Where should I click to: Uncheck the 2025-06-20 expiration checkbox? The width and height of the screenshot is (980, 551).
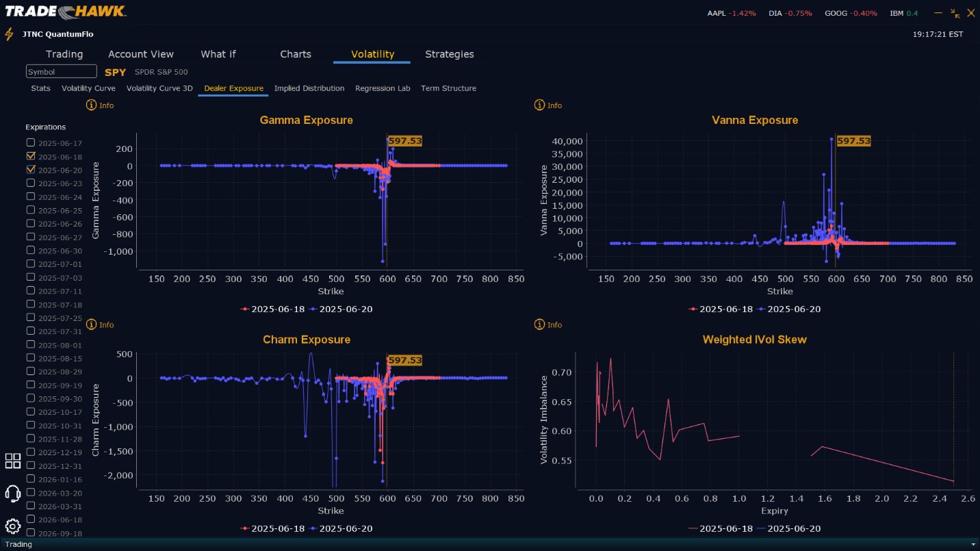point(30,169)
